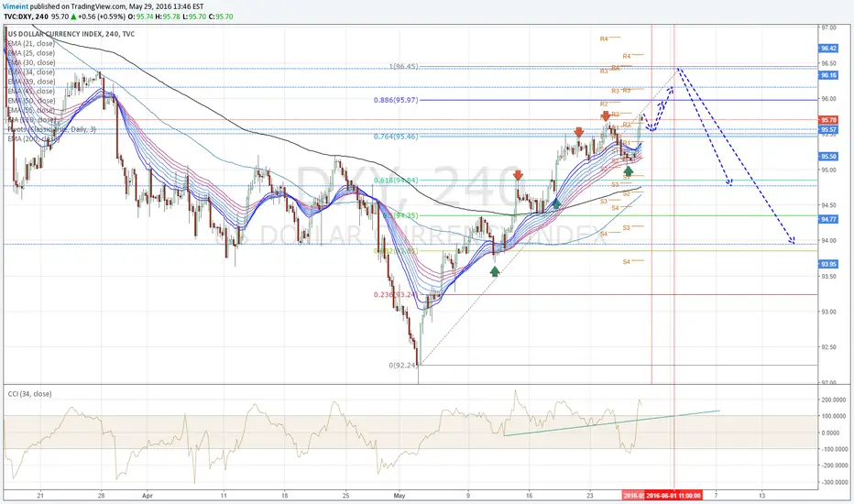
Task: Select the H: 95.78 high value
Action: pyautogui.click(x=168, y=16)
